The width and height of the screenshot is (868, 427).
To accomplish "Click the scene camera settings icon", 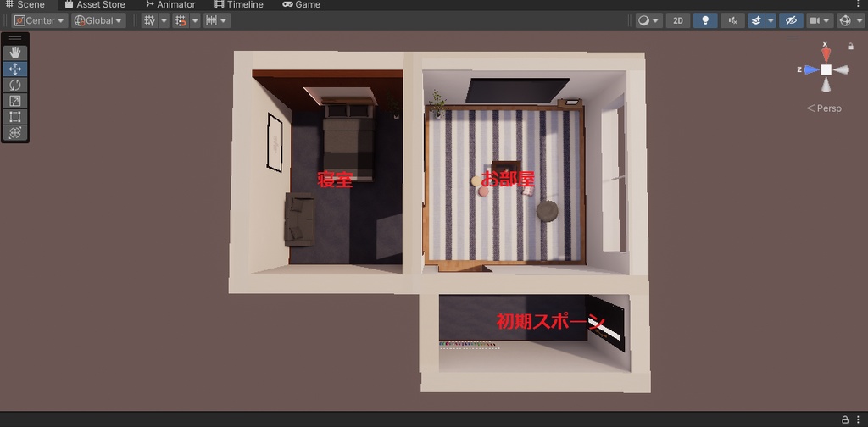I will [x=815, y=20].
